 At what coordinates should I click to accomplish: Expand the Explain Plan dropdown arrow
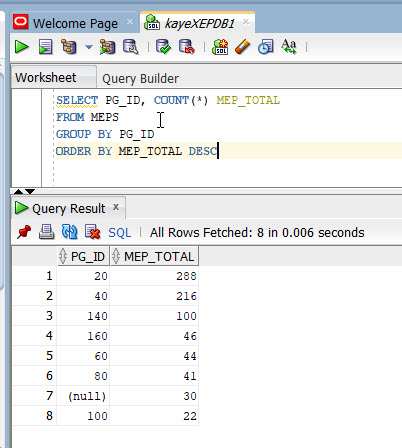[88, 47]
